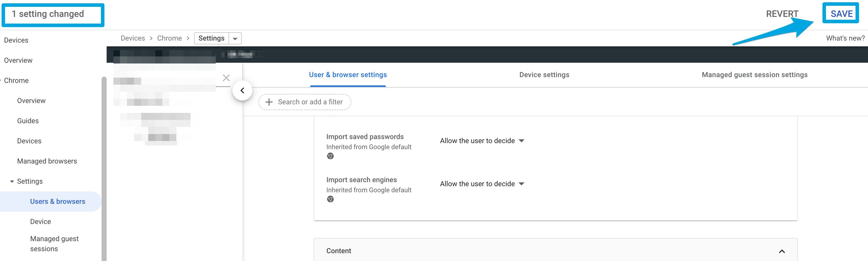The width and height of the screenshot is (868, 261).
Task: Click Chrome icon under Import search engines
Action: 330,199
